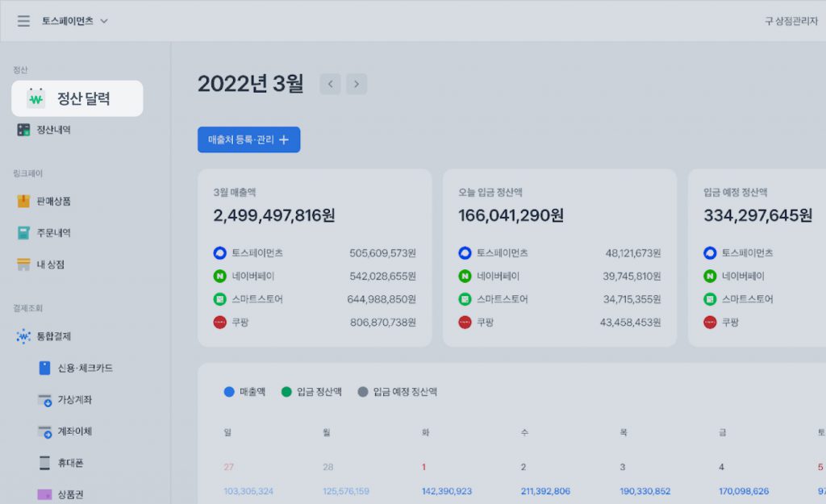Image resolution: width=826 pixels, height=504 pixels.
Task: Click 806,870,738원 value
Action: tap(383, 323)
